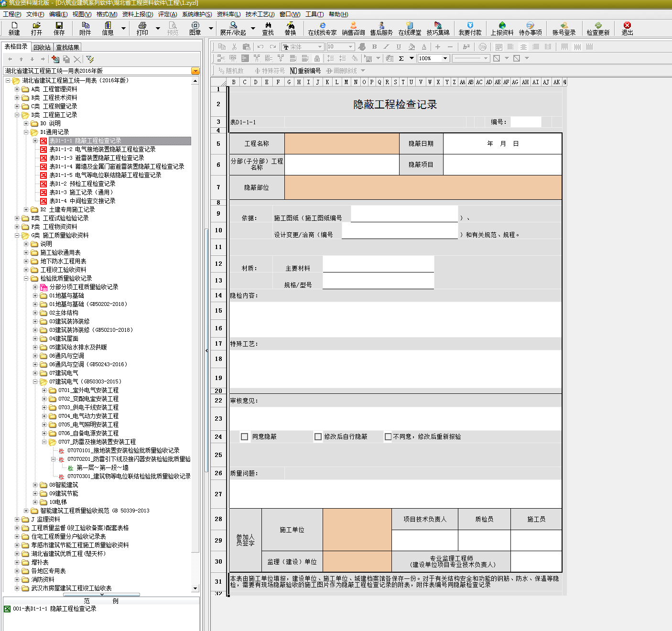Click the font color A icon

(424, 47)
